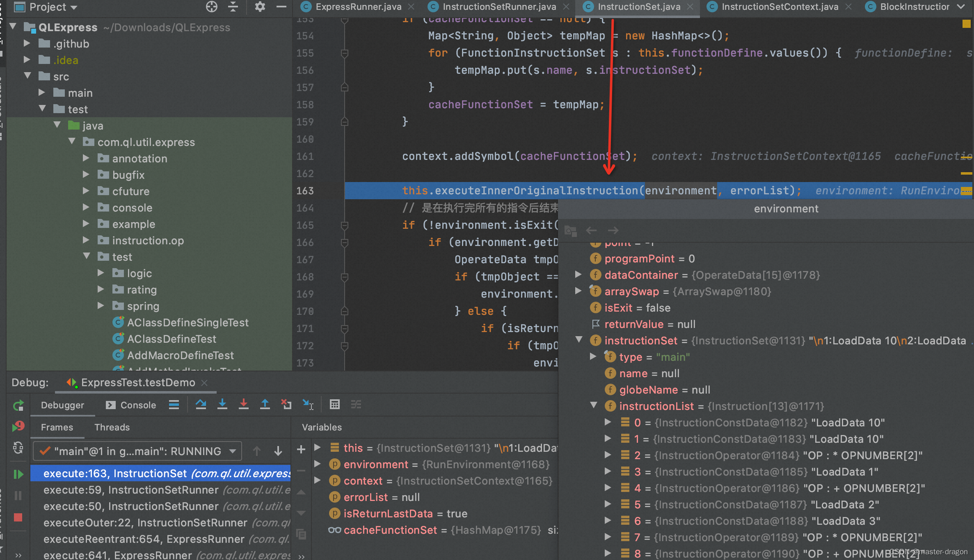The image size is (974, 560).
Task: Toggle the Threads view in debugger
Action: [112, 428]
